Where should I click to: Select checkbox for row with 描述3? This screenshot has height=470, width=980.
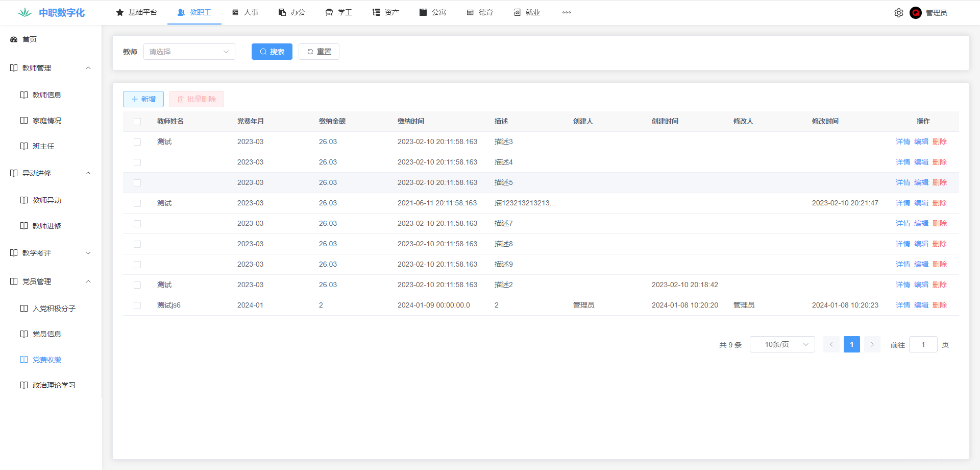(x=137, y=142)
